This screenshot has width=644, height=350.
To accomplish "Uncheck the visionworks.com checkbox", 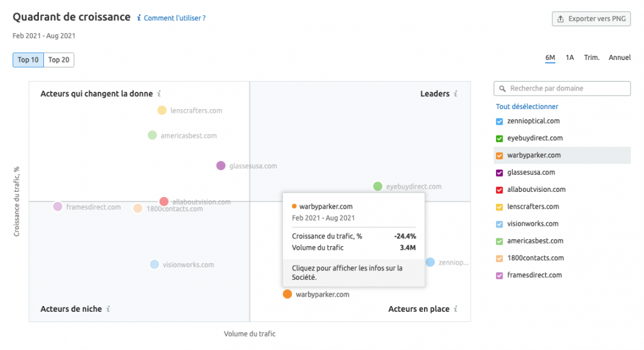I will click(x=499, y=224).
